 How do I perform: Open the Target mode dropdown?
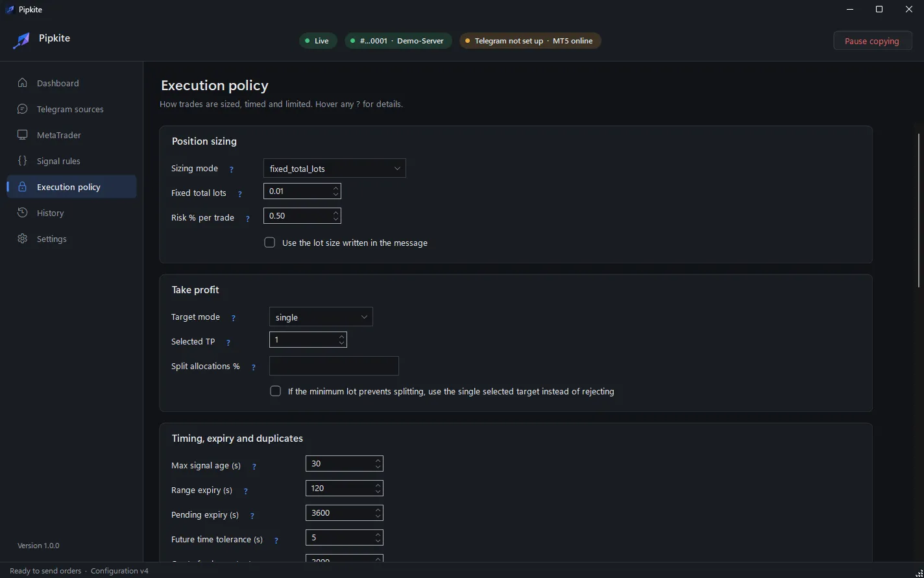(x=321, y=317)
